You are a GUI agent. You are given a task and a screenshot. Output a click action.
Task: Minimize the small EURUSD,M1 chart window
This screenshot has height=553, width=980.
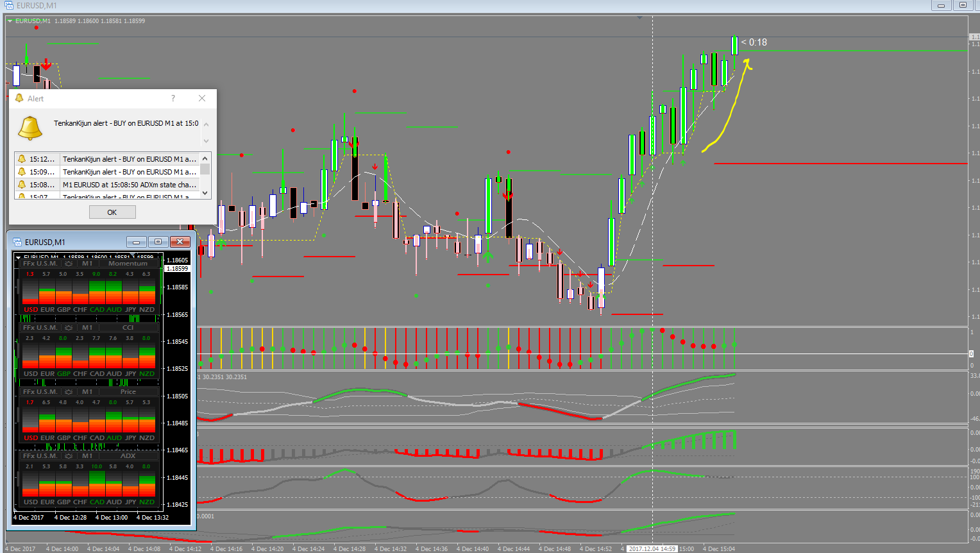tap(136, 242)
